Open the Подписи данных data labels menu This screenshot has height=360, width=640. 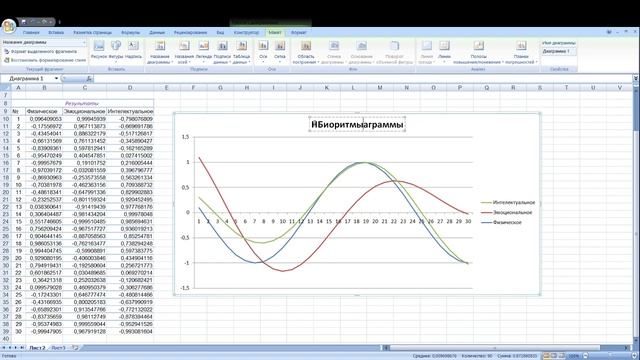pos(222,52)
